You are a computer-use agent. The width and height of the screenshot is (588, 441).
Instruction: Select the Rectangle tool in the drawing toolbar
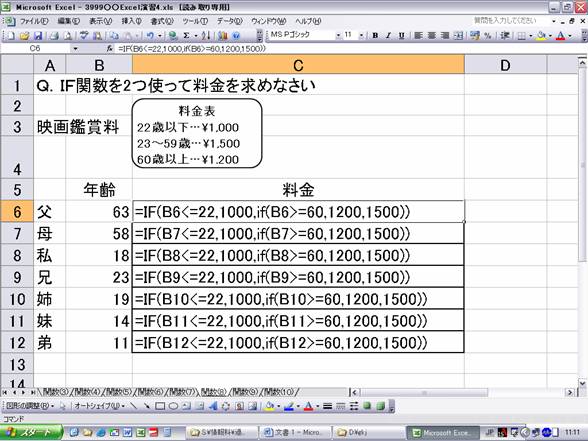(160, 406)
